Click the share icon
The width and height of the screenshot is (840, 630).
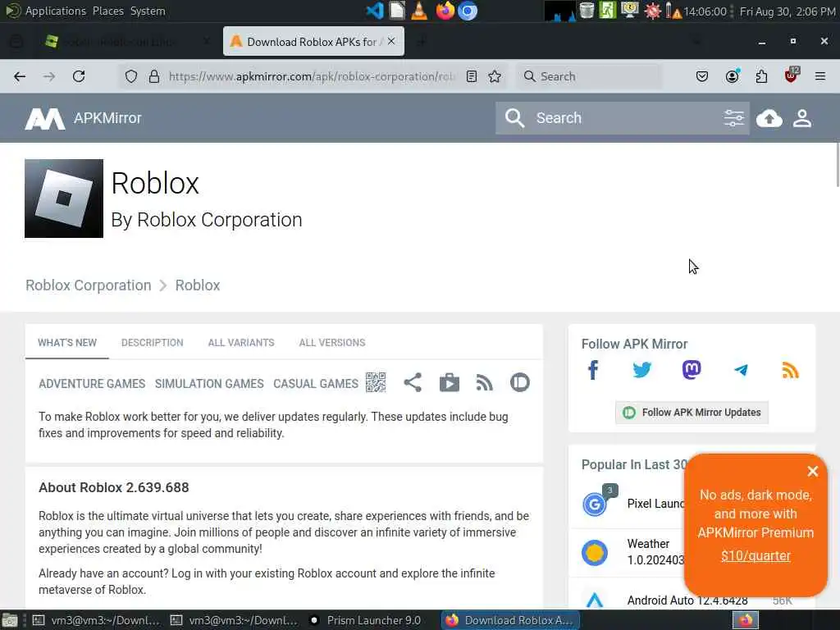(x=413, y=382)
